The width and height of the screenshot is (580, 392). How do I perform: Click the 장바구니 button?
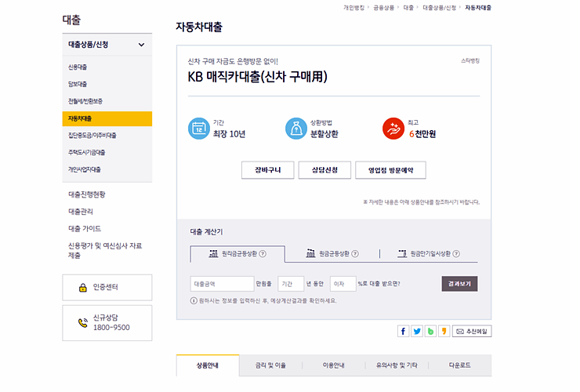coord(268,170)
